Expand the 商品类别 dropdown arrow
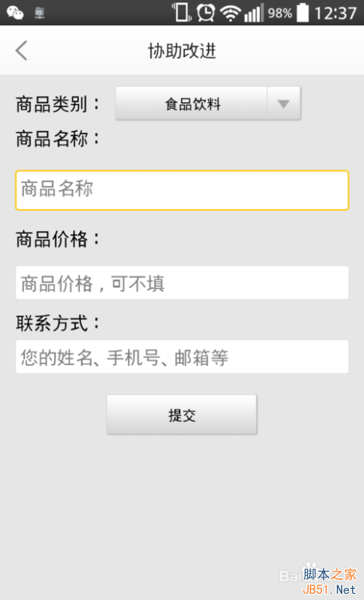 (x=283, y=103)
